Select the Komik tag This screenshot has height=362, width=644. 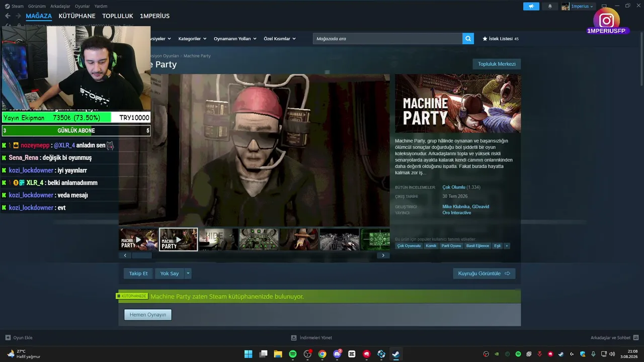431,246
